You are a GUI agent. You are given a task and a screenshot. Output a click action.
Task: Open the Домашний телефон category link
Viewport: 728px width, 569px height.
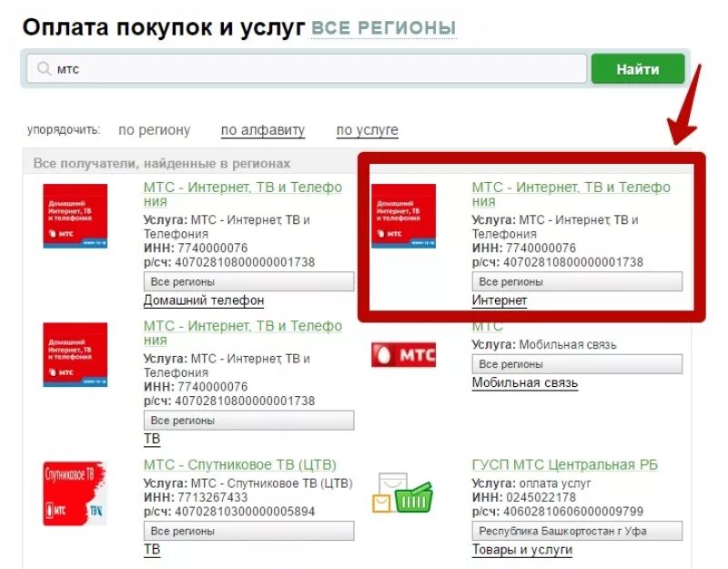(x=204, y=300)
